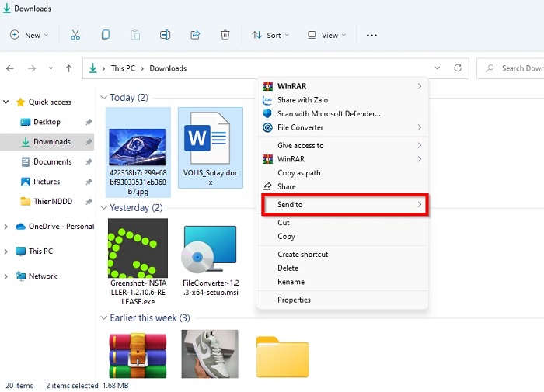
Task: Open the View dropdown
Action: [327, 35]
